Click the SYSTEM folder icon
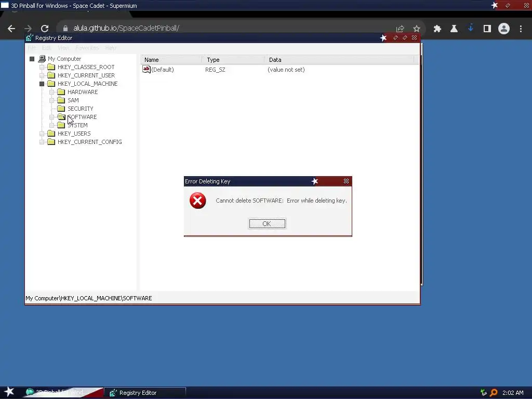This screenshot has width=532, height=399. coord(61,125)
